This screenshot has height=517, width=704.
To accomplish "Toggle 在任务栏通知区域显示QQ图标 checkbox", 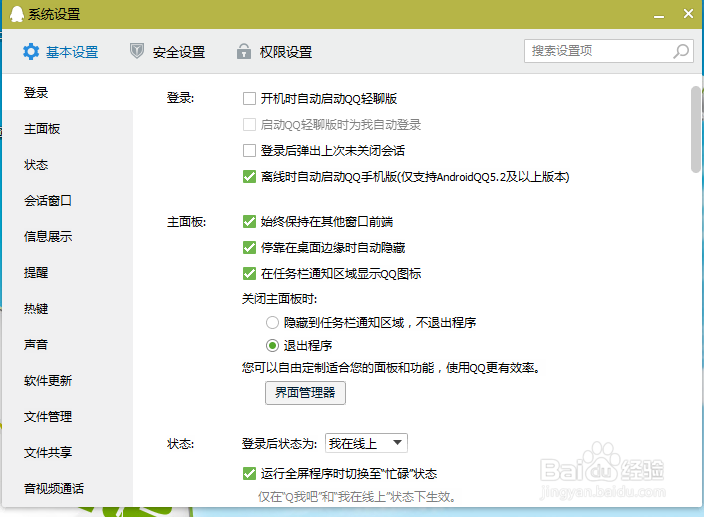I will click(x=249, y=273).
